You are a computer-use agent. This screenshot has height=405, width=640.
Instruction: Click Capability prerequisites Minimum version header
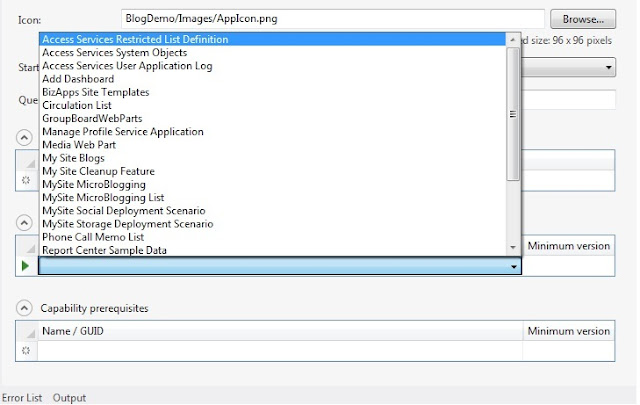point(569,331)
